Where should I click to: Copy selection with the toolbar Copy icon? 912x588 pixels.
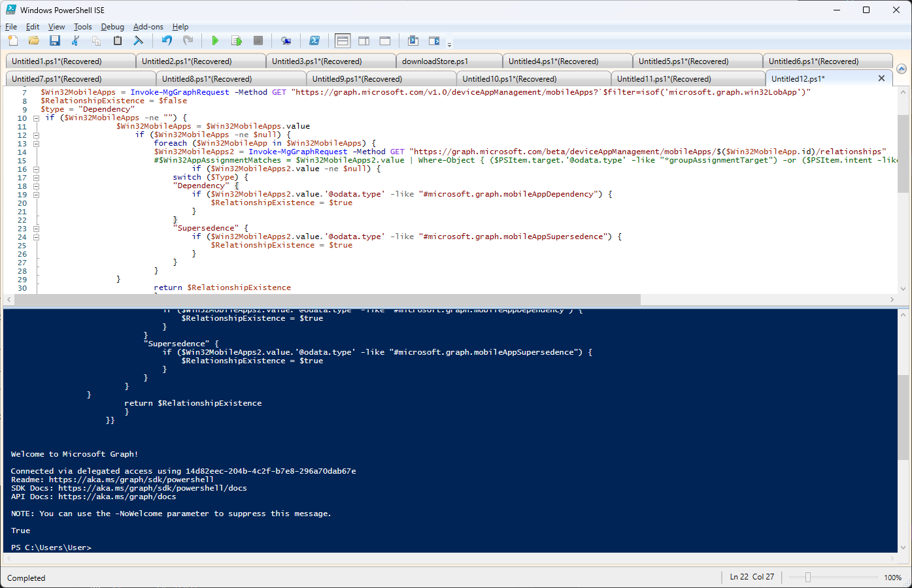[x=97, y=41]
